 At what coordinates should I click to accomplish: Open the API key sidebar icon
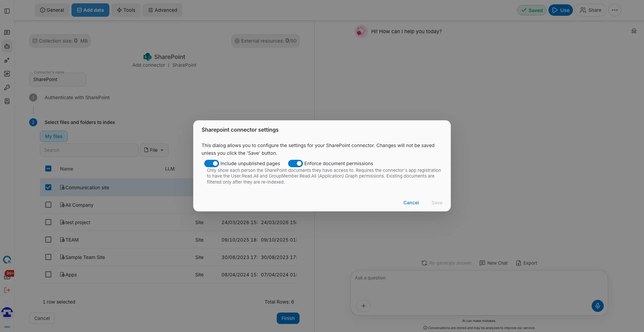[7, 87]
